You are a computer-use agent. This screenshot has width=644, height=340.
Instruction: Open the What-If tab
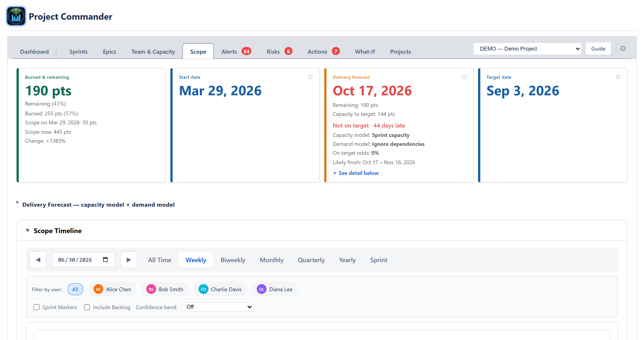(365, 51)
